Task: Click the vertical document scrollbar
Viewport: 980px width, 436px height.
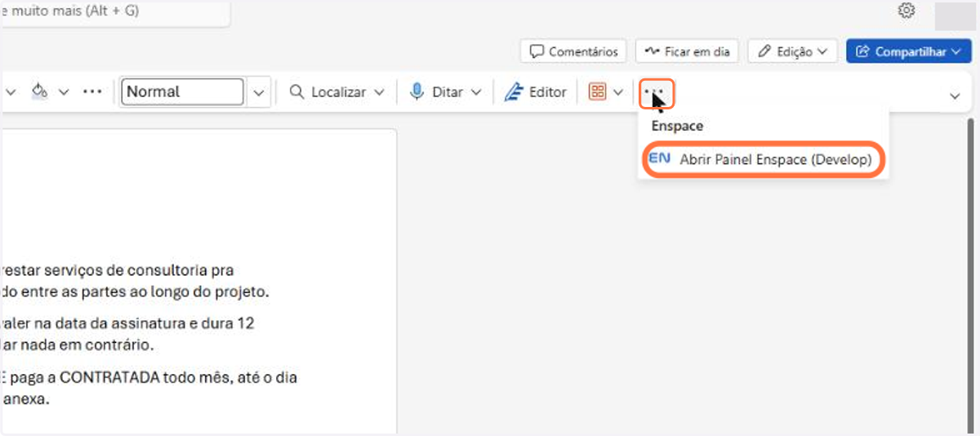Action: coord(970,274)
